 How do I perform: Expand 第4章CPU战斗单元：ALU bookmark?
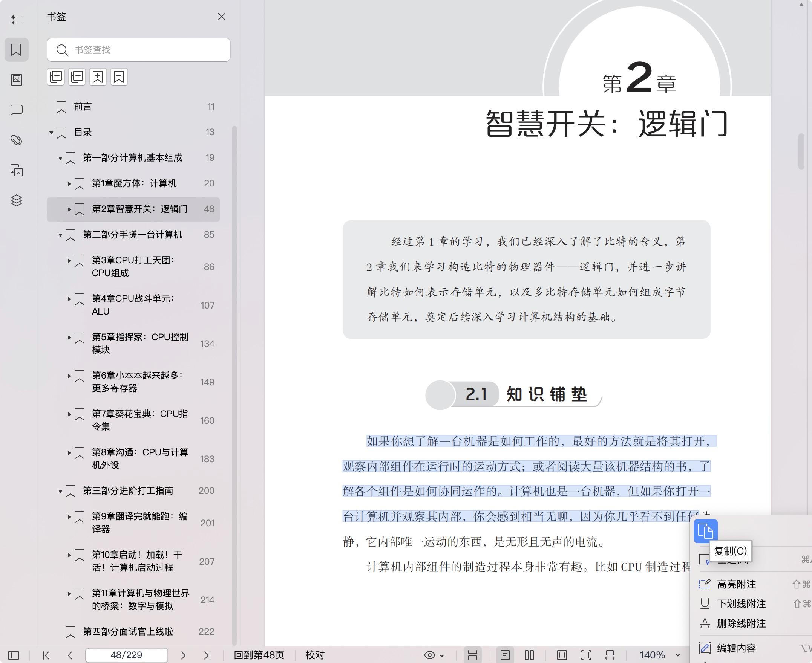coord(69,299)
